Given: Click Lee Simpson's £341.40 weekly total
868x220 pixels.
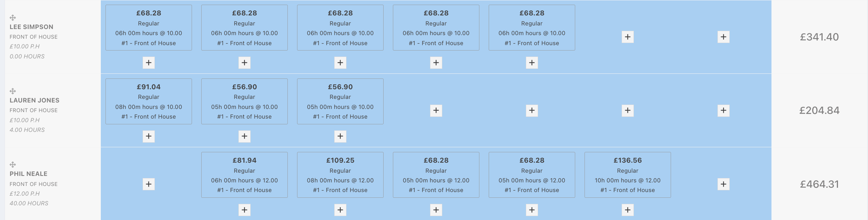Looking at the screenshot, I should coord(819,37).
